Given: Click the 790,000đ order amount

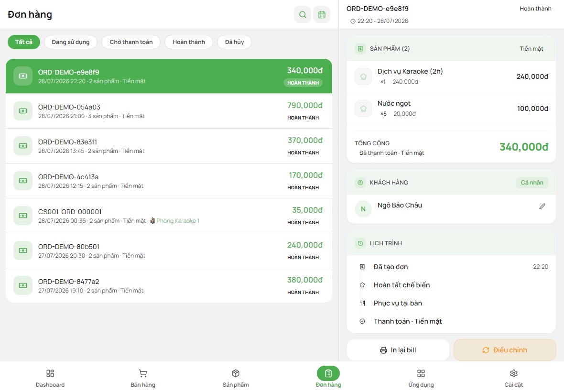Looking at the screenshot, I should 304,105.
